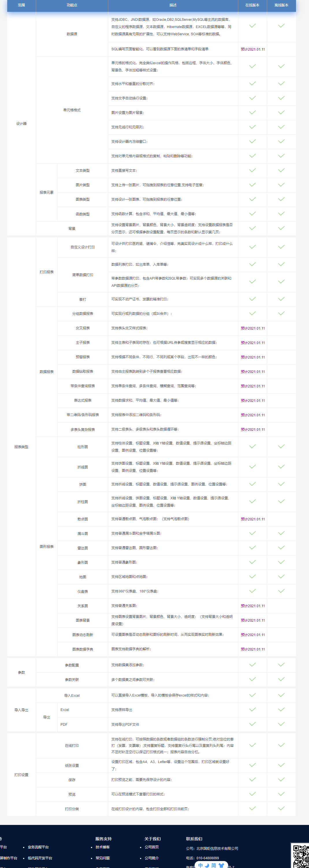Click the 离线版本 column header
The height and width of the screenshot is (868, 309).
pyautogui.click(x=281, y=5)
